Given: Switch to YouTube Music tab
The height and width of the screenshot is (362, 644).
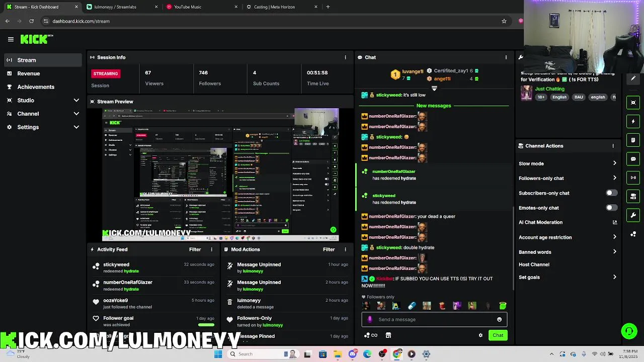Looking at the screenshot, I should point(201,7).
